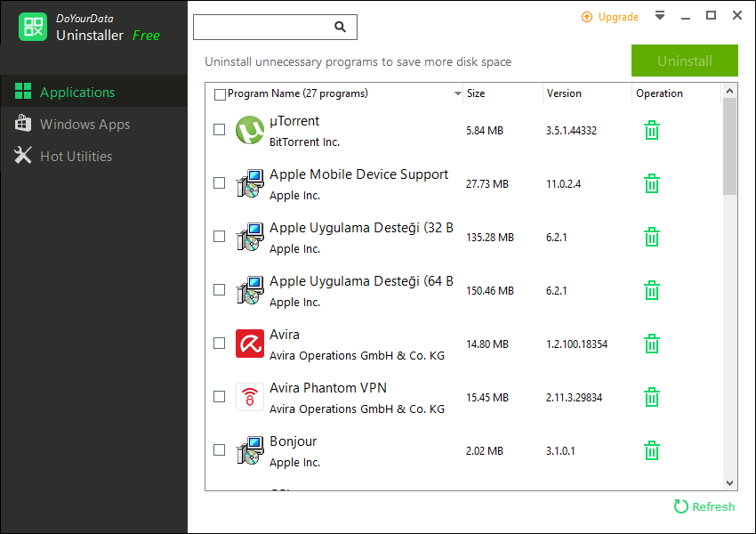
Task: Click the µTorrent application logo
Action: [x=250, y=130]
